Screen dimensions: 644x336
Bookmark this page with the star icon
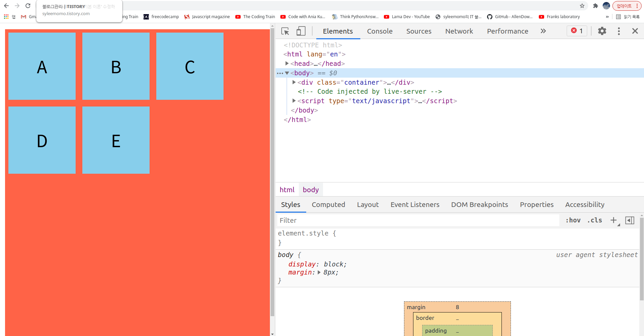pyautogui.click(x=582, y=6)
